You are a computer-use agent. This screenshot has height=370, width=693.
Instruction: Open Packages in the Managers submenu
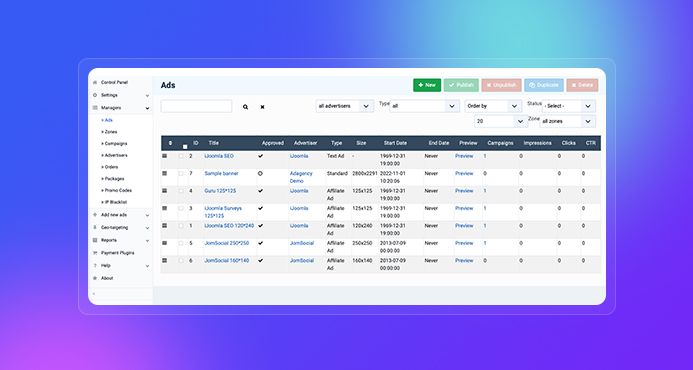pos(113,179)
